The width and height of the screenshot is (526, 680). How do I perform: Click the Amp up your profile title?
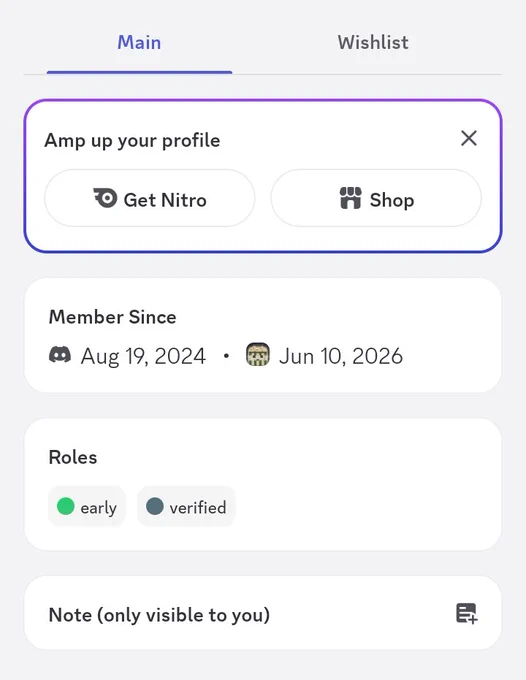click(x=132, y=141)
